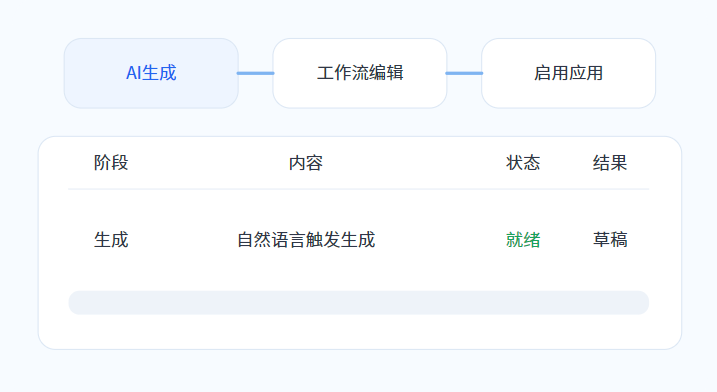Click the 阶段 column header
This screenshot has width=717, height=392.
[111, 163]
